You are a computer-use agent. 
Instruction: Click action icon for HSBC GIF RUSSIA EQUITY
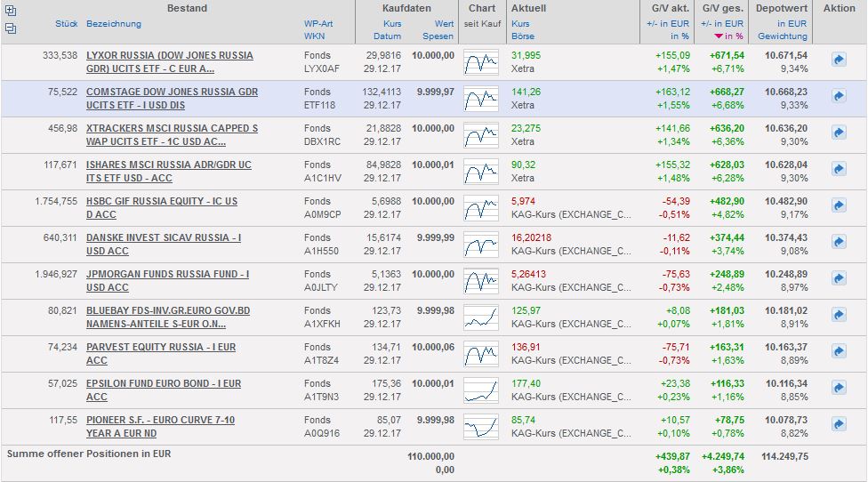point(839,205)
